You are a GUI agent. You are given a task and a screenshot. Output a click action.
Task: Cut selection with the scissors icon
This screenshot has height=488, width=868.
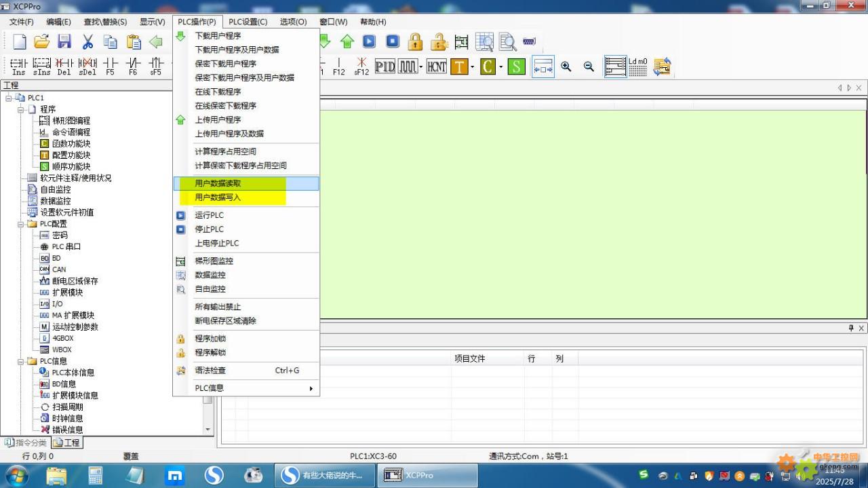[x=87, y=42]
